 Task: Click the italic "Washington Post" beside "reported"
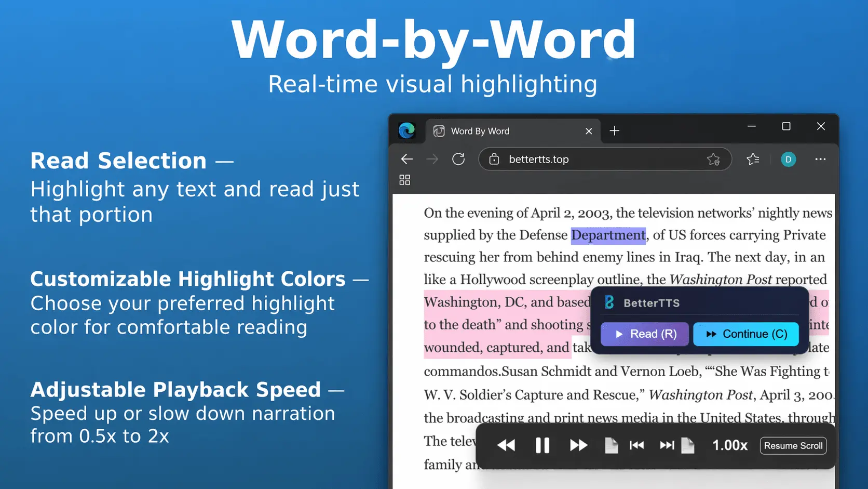click(x=721, y=280)
